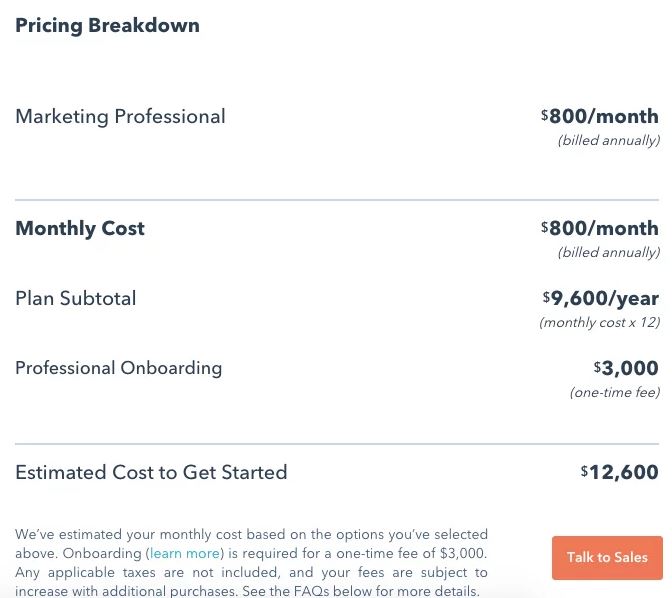The width and height of the screenshot is (672, 598).
Task: Click the divider line above Monthly Cost
Action: (x=337, y=200)
